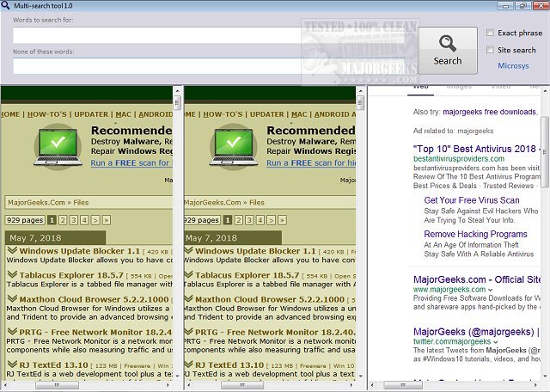The image size is (550, 392).
Task: Expand Windows Update Blocker chevron in left pane
Action: click(x=12, y=250)
